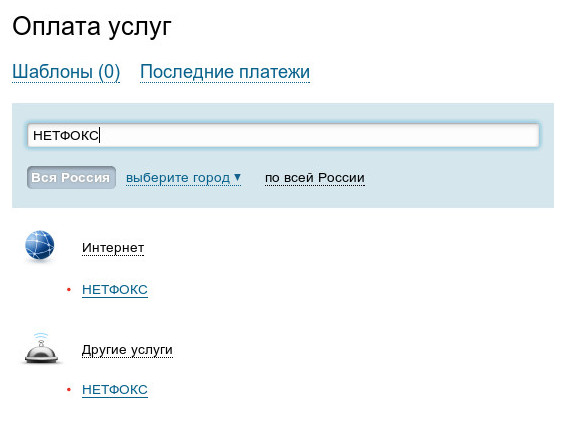Image resolution: width=583 pixels, height=424 pixels.
Task: Click the blue globe Internet icon
Action: point(40,245)
